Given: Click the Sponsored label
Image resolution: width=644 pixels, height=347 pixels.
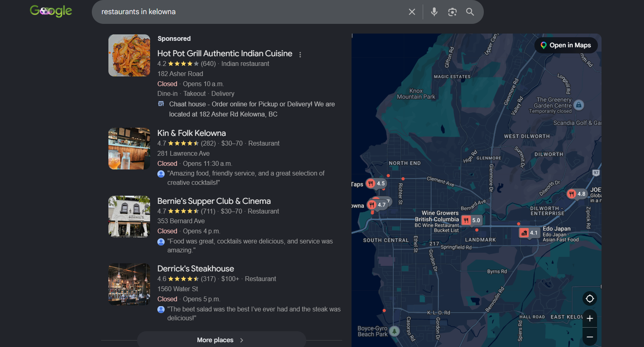Looking at the screenshot, I should pos(174,38).
